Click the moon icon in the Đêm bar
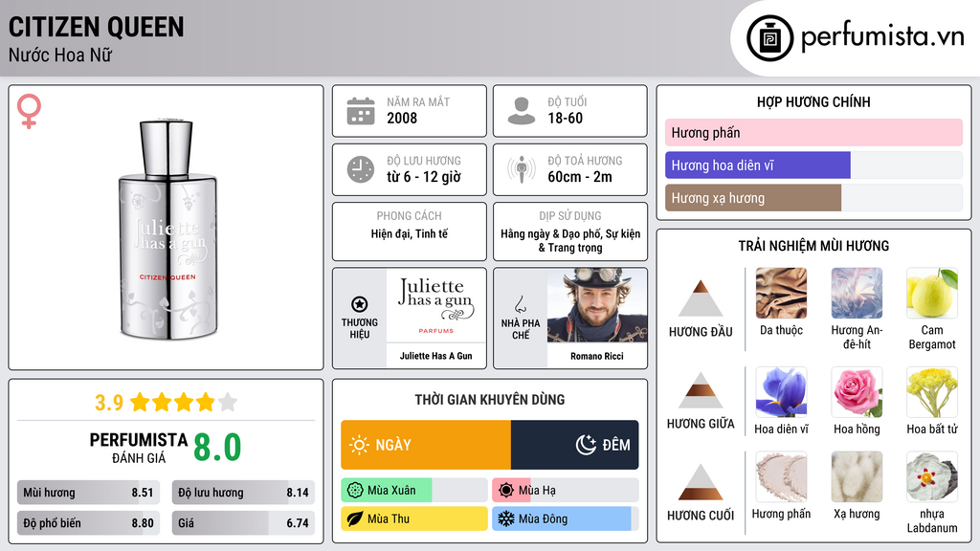 click(x=586, y=445)
